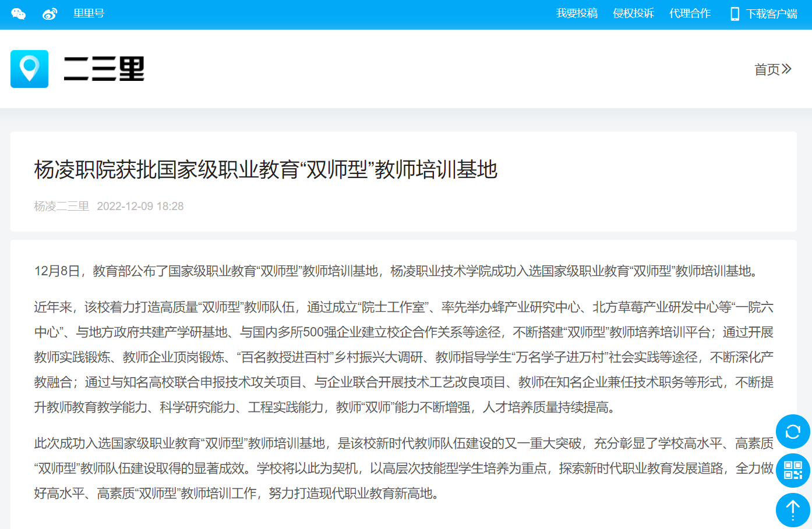Click the article title about 杨凌职院
Screen dimensions: 812x529
click(266, 169)
